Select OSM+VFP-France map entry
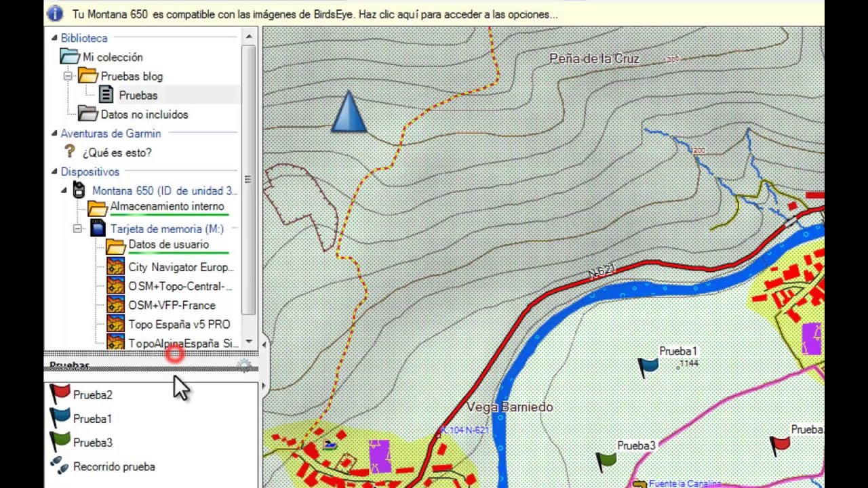Image resolution: width=868 pixels, height=488 pixels. (x=172, y=306)
